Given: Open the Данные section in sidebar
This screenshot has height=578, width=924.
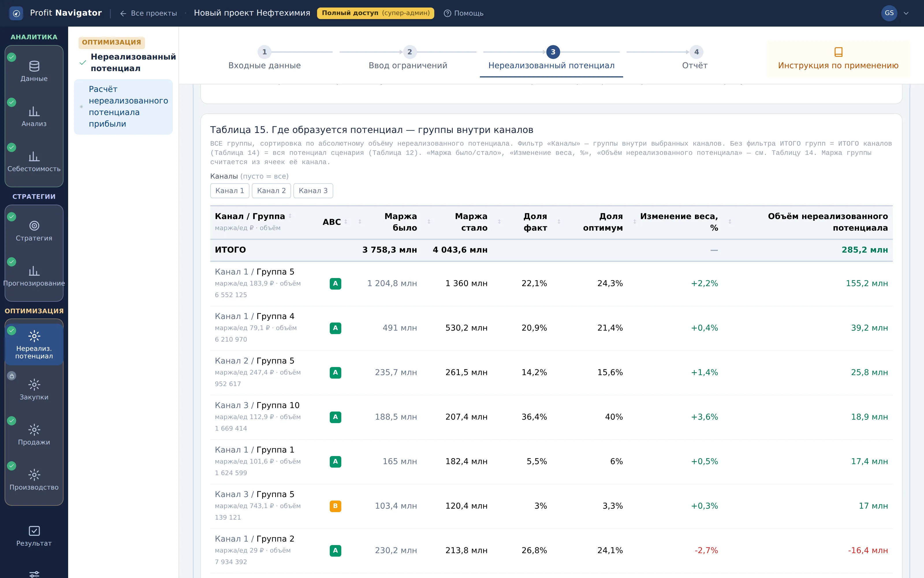Looking at the screenshot, I should 34,71.
